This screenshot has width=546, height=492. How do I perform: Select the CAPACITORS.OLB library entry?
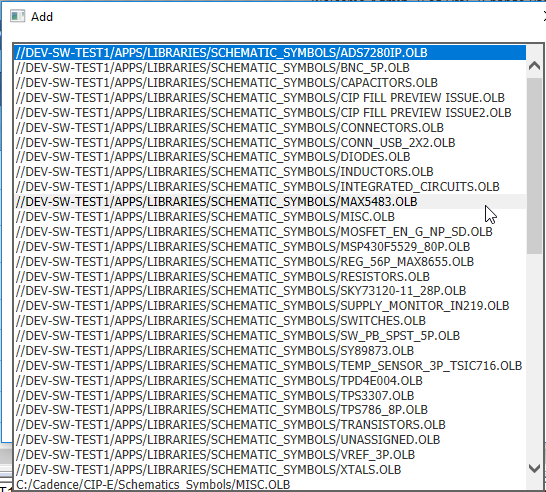(x=270, y=83)
